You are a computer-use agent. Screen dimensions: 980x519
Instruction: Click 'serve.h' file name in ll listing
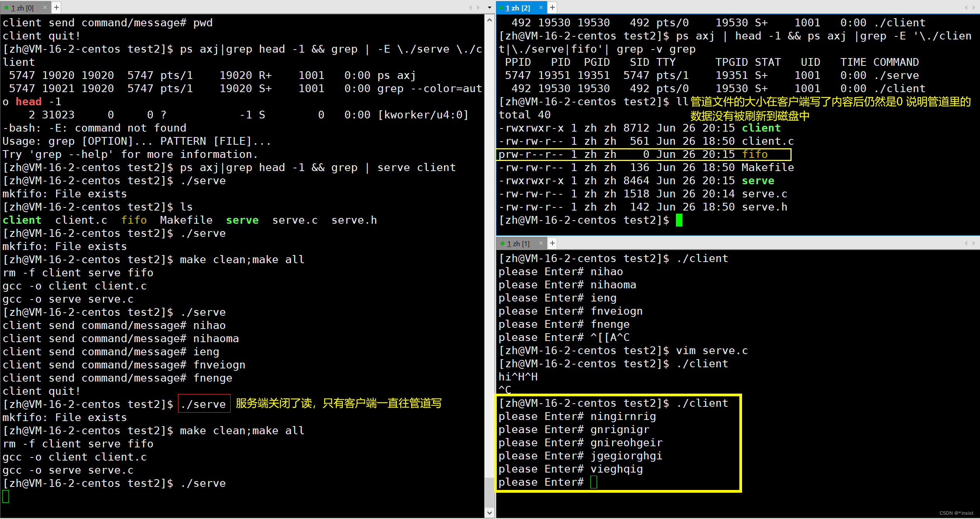coord(764,207)
